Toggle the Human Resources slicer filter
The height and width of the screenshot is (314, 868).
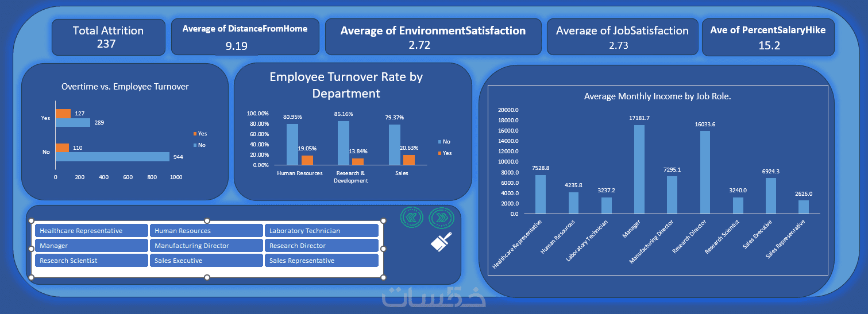pyautogui.click(x=206, y=231)
